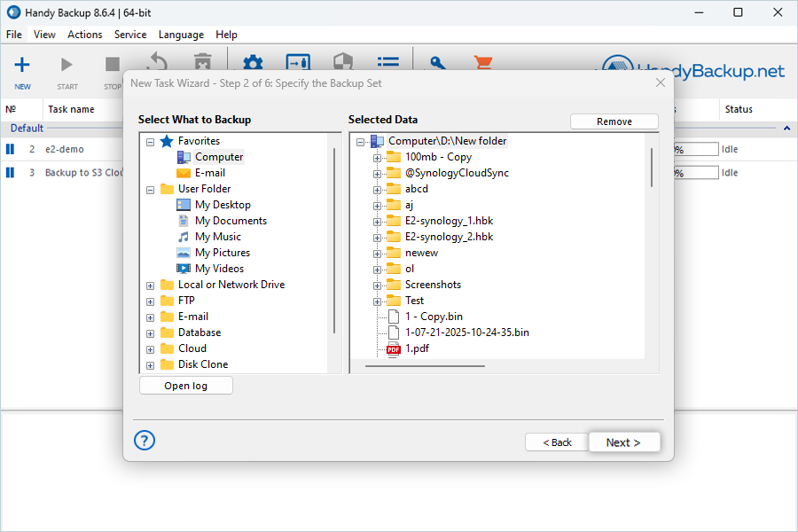Viewport: 798px width, 532px height.
Task: Click pause icon of e2-demo task
Action: (10, 149)
